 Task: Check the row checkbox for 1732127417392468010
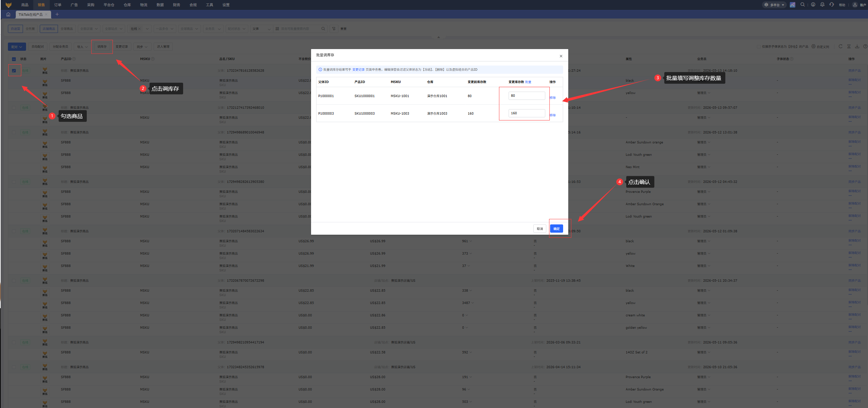point(14,108)
